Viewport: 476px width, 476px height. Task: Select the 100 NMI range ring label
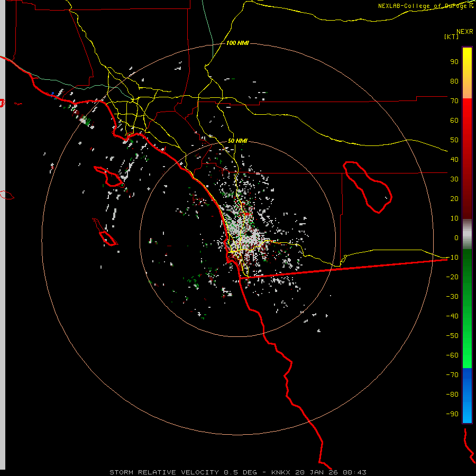[237, 43]
